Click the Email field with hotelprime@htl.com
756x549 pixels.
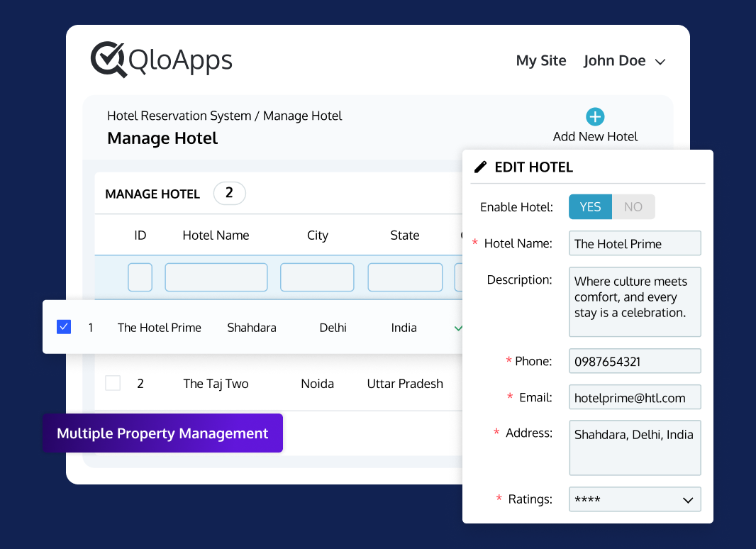(634, 397)
